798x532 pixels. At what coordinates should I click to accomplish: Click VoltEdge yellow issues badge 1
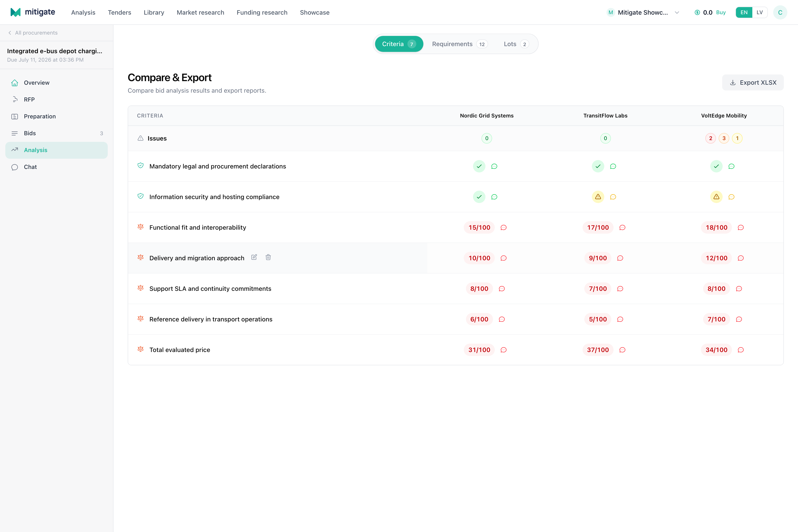pos(737,138)
